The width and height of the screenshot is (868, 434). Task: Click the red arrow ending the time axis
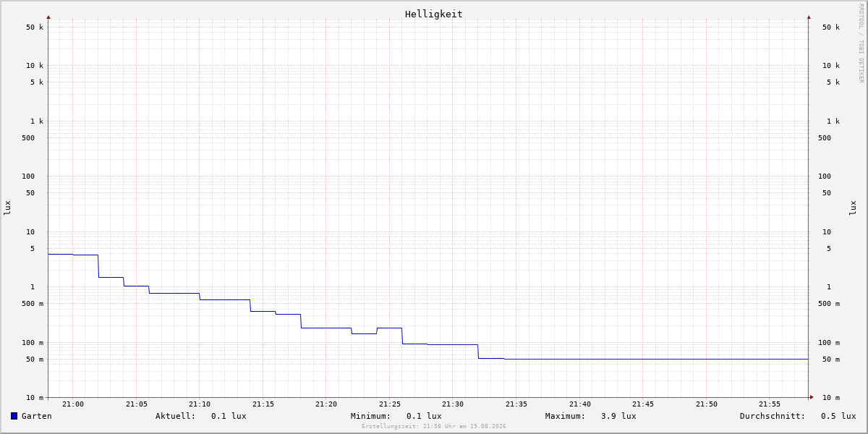click(x=812, y=397)
